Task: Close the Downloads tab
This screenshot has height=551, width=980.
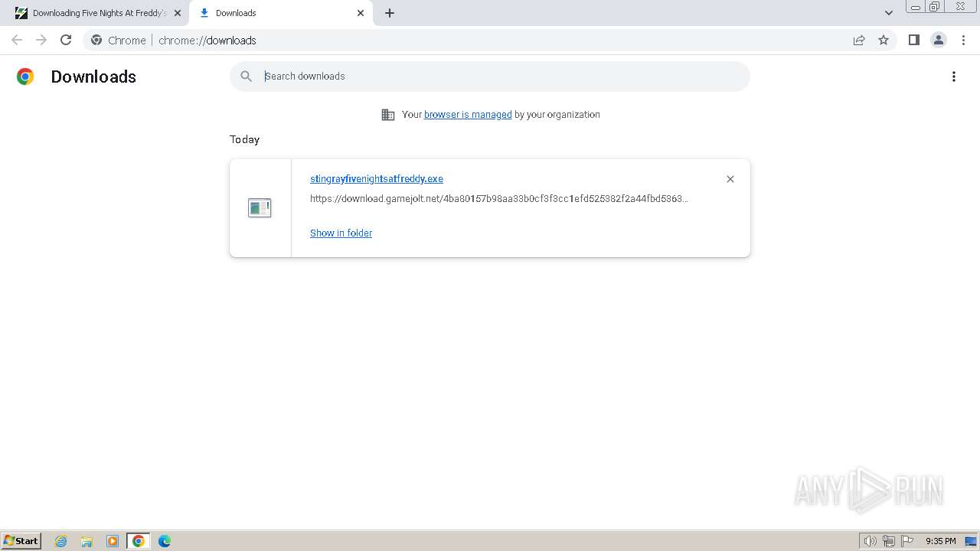Action: click(x=361, y=13)
